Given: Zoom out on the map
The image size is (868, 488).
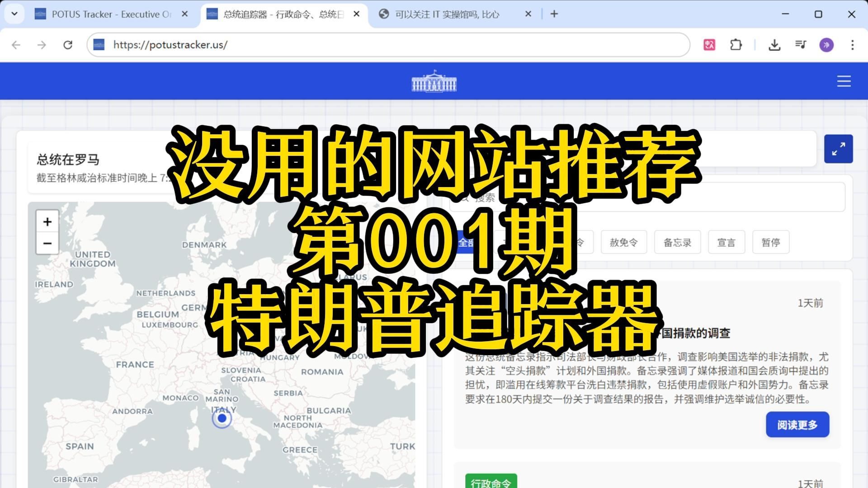Looking at the screenshot, I should click(47, 243).
